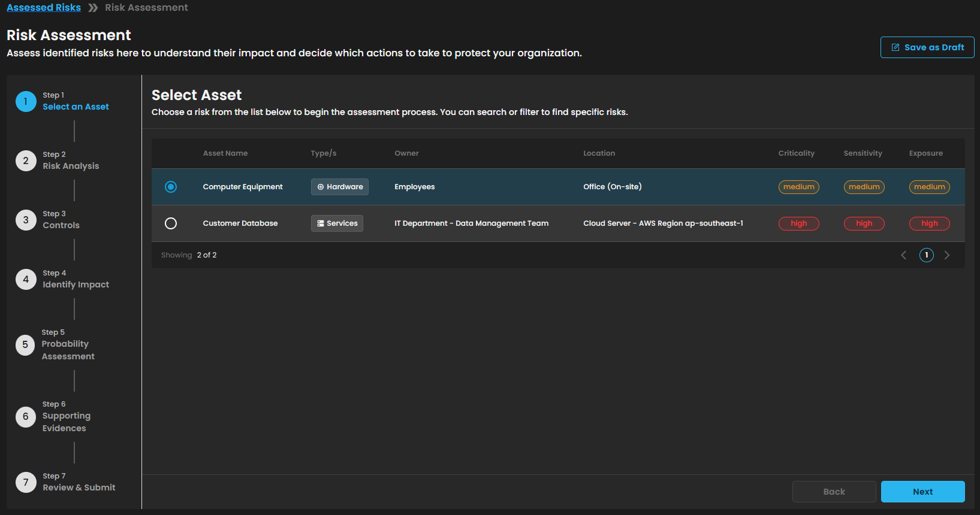
Task: Click the Save as Draft pencil icon
Action: [895, 47]
